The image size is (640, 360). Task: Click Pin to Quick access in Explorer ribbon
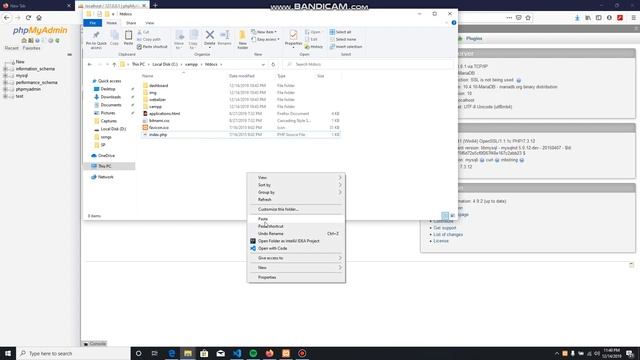(x=96, y=40)
